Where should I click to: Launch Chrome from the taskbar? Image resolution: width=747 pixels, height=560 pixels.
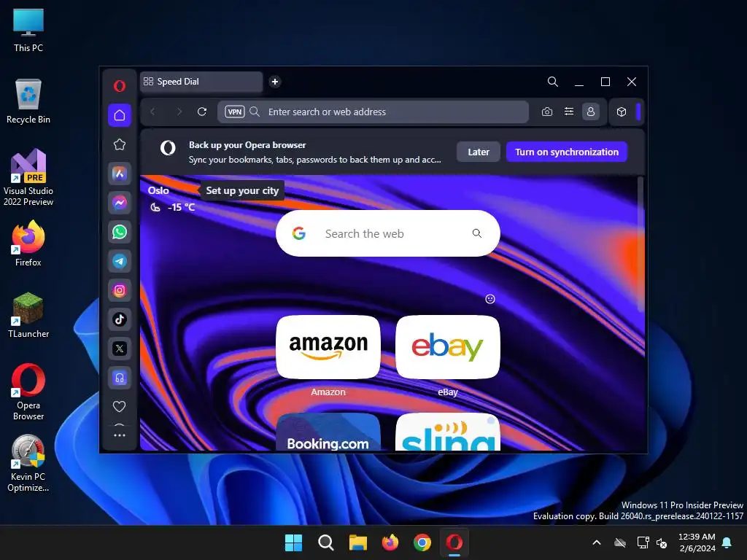(422, 542)
